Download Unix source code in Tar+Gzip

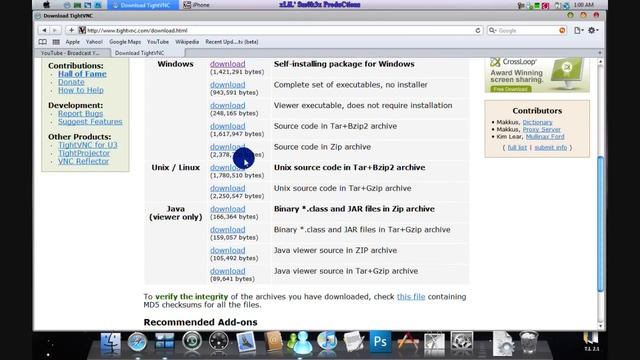tap(228, 188)
